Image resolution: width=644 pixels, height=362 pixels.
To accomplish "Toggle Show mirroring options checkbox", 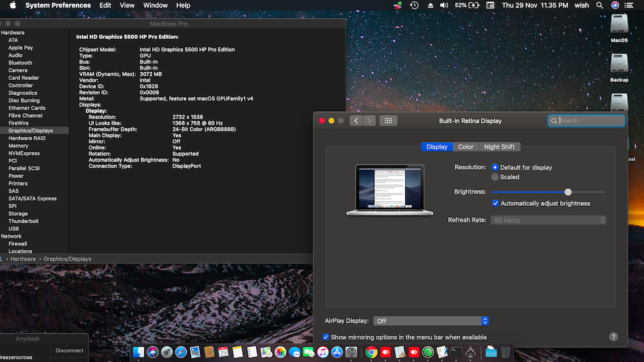I will (326, 337).
